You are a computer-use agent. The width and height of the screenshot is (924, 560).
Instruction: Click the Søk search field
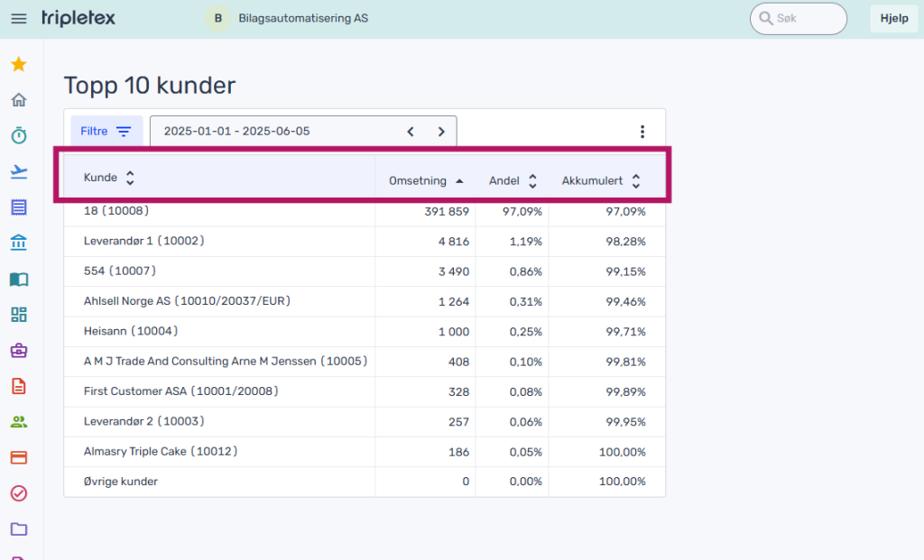click(799, 18)
